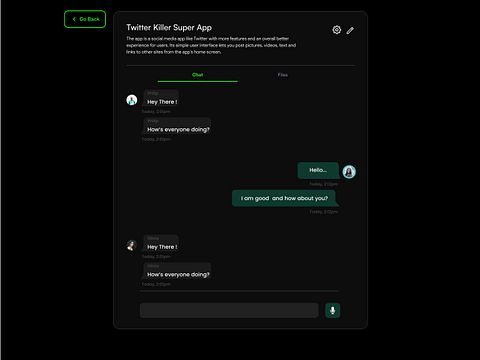Switch to the Files tab
Screen dimensions: 480x360
click(283, 75)
